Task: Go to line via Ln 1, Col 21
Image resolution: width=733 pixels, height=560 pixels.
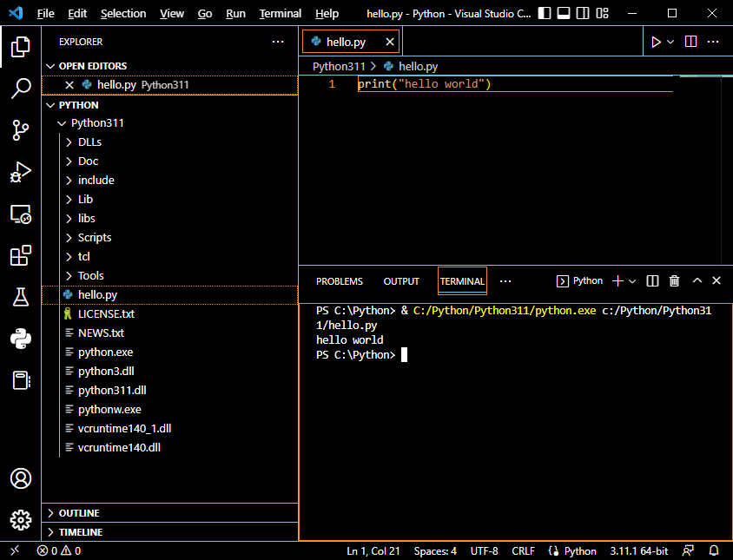Action: (x=373, y=551)
